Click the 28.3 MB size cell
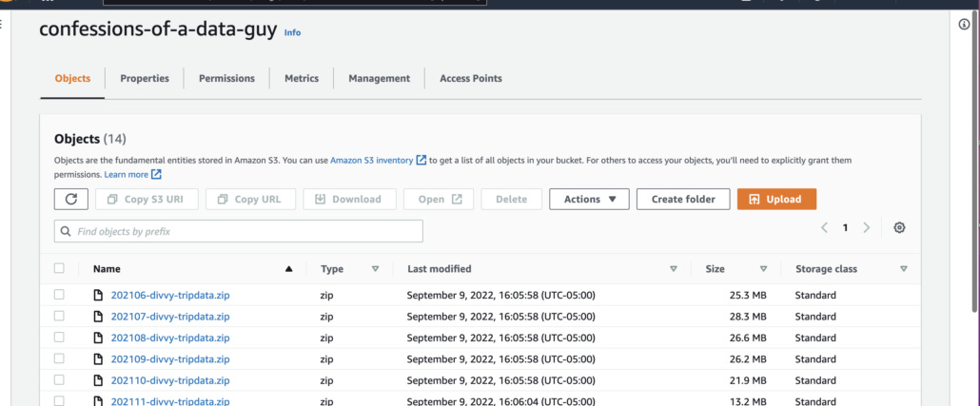Image resolution: width=980 pixels, height=406 pixels. click(748, 317)
